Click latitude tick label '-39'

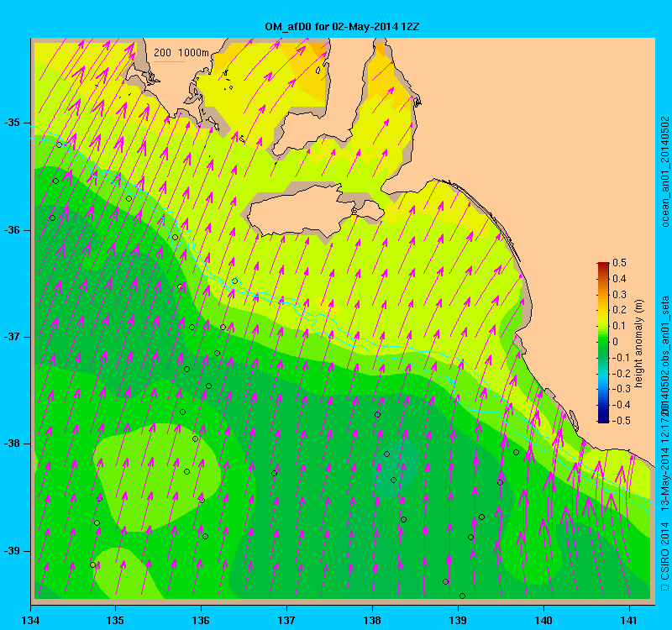point(12,551)
